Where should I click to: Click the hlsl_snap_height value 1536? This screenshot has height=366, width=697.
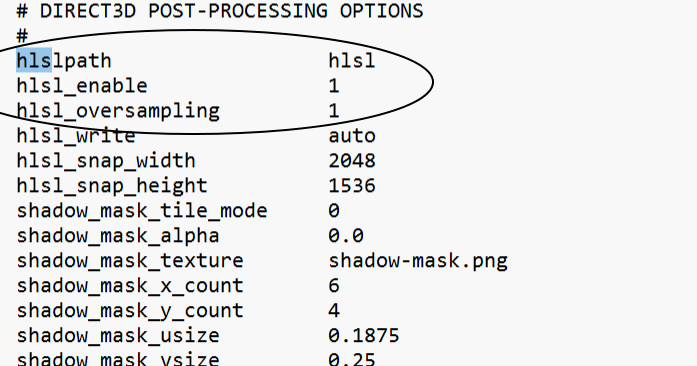(x=352, y=185)
